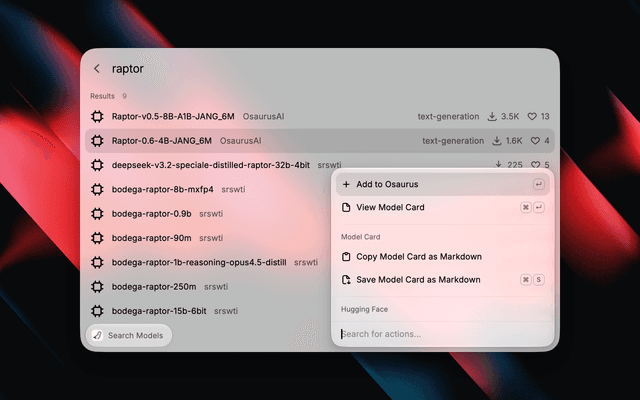Click the document icon for View Model Card

pos(346,207)
